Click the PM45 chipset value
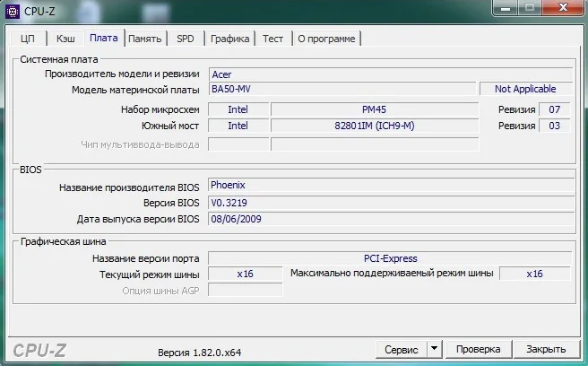This screenshot has width=588, height=366. tap(375, 109)
